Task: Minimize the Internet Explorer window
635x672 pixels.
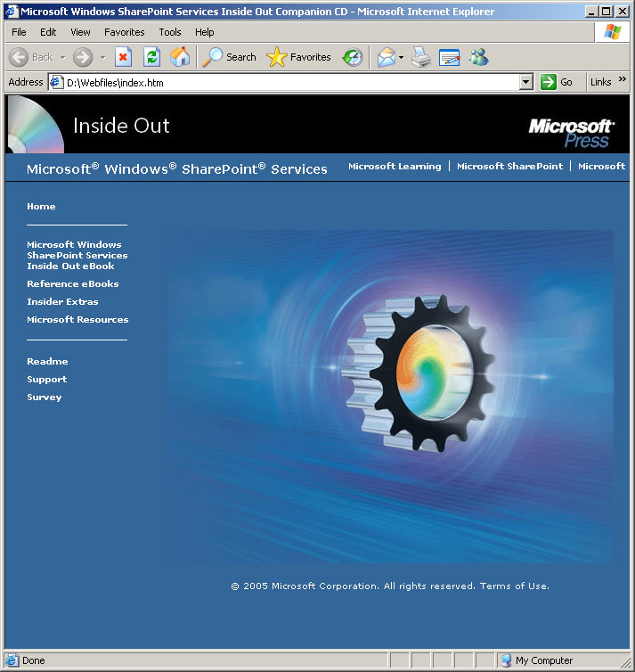Action: pyautogui.click(x=591, y=12)
